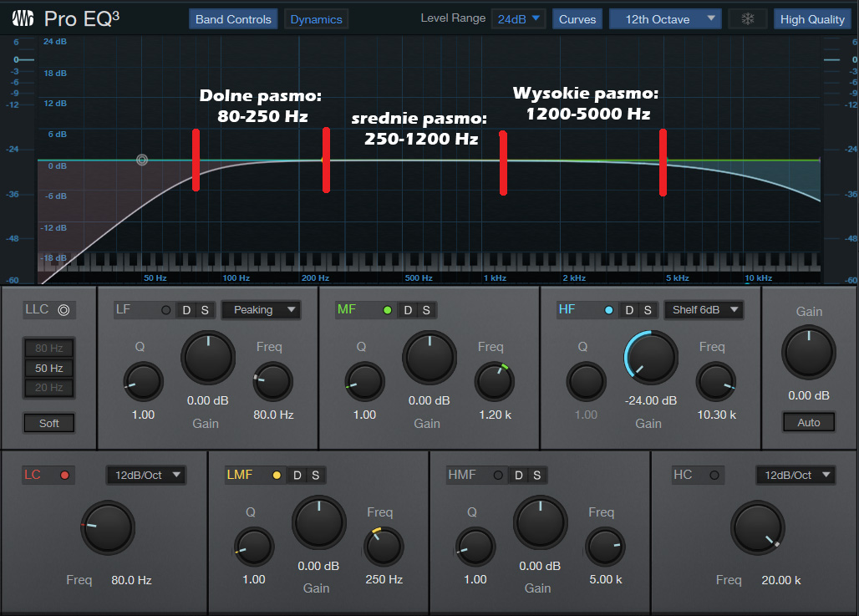Expand the 12th Octave resolution dropdown
859x616 pixels.
click(x=664, y=19)
